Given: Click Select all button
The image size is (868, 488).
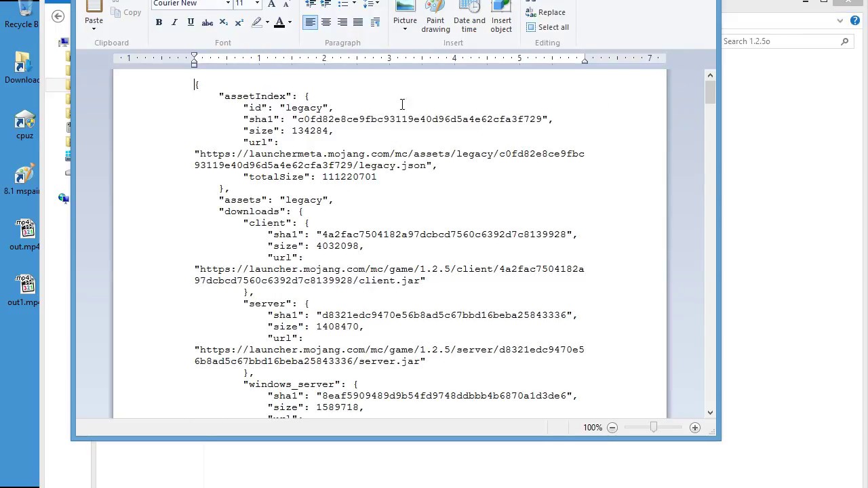Looking at the screenshot, I should [547, 27].
